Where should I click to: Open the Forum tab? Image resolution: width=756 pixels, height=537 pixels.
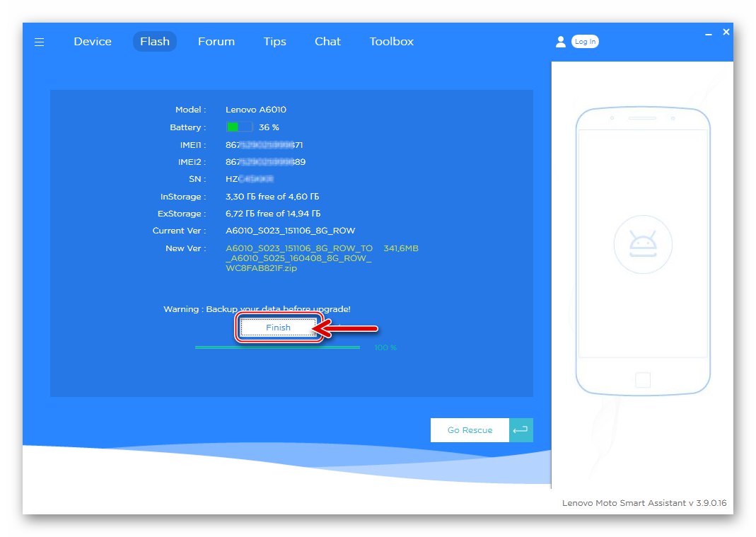[216, 42]
